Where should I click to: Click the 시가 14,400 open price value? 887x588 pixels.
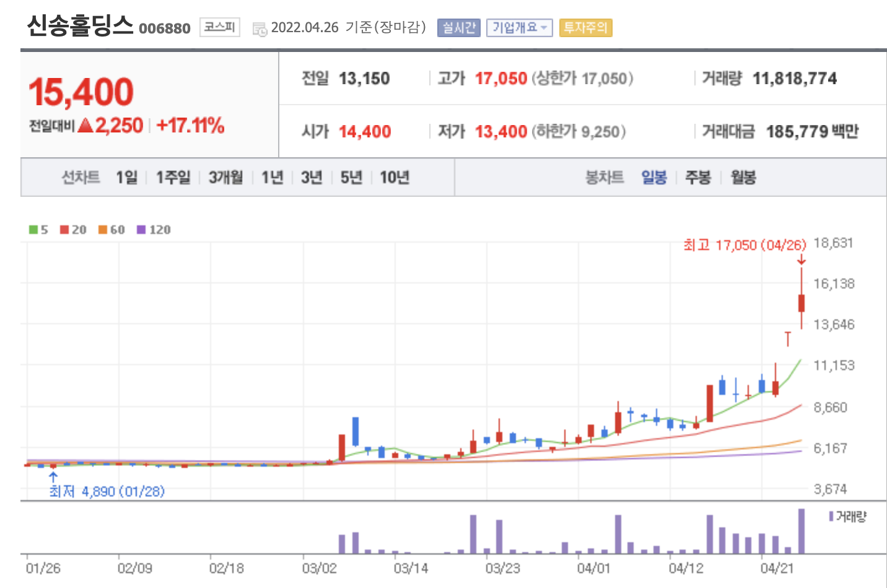tap(365, 132)
